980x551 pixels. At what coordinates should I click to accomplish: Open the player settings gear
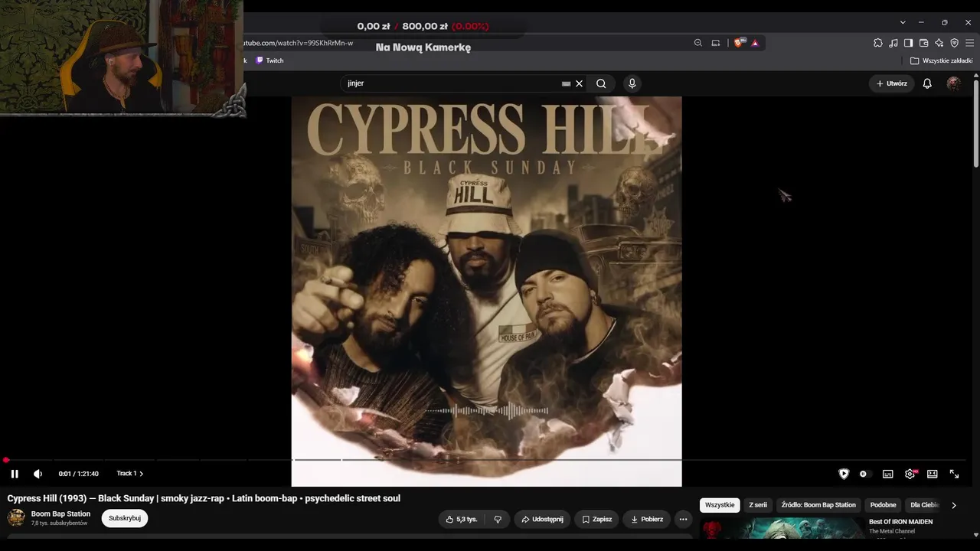point(910,474)
